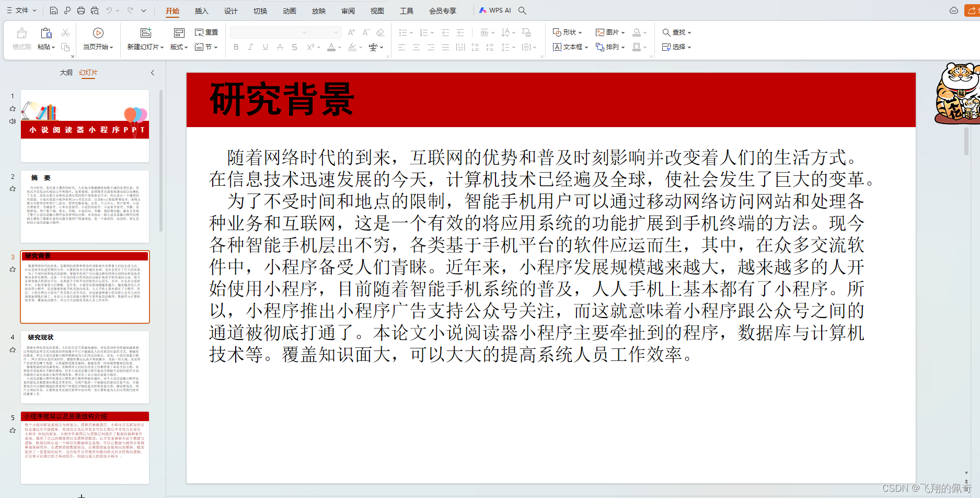Select slide 4 研究现状 thumbnail

click(x=85, y=367)
